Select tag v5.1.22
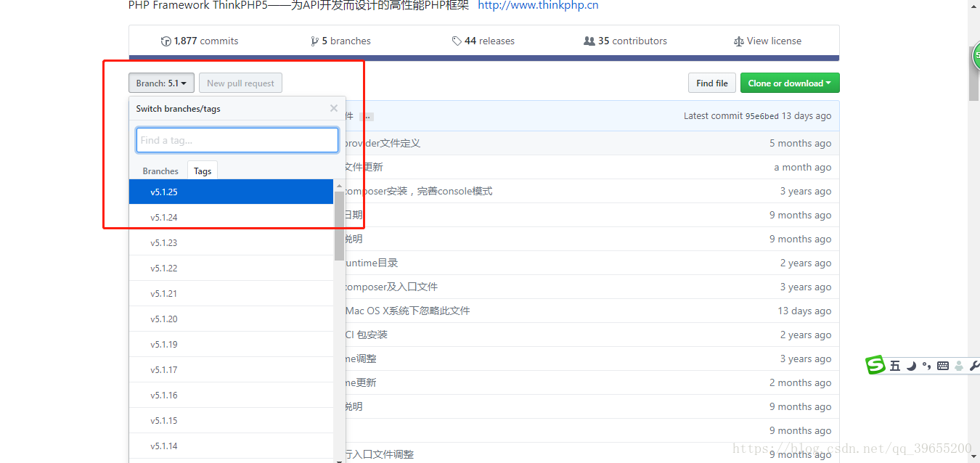980x463 pixels. (x=231, y=269)
